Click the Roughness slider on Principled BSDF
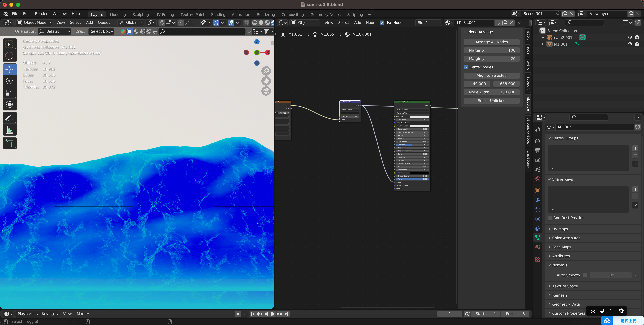 [412, 145]
